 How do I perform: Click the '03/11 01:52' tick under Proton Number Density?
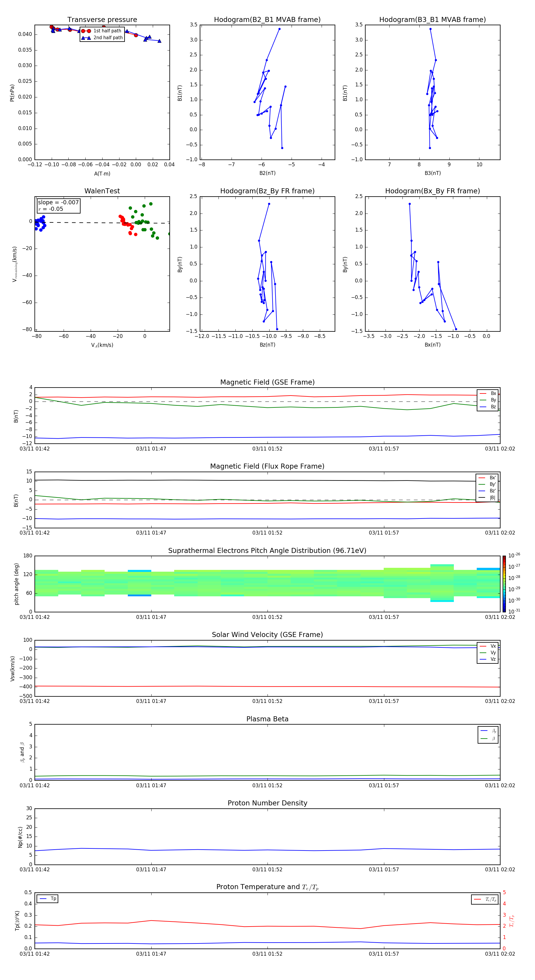pyautogui.click(x=267, y=870)
